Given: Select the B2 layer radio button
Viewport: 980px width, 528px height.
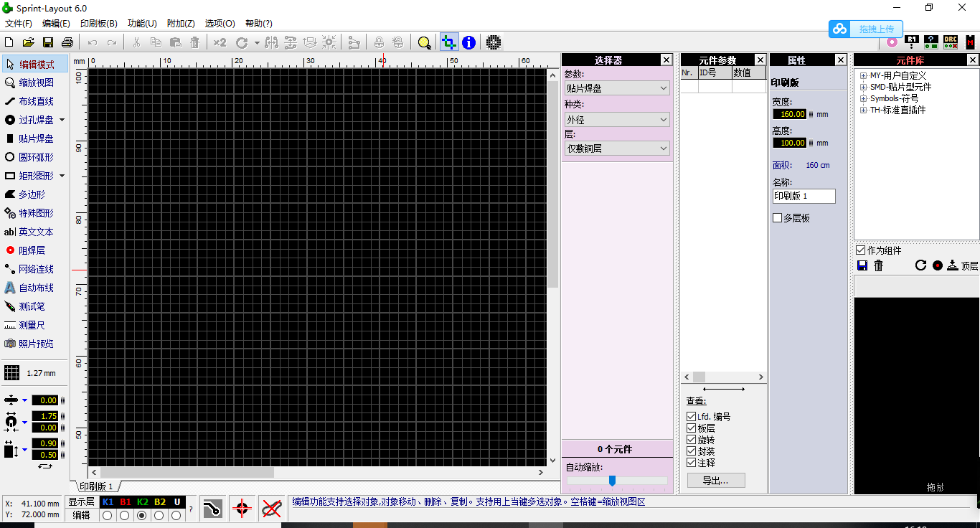Looking at the screenshot, I should pos(159,515).
